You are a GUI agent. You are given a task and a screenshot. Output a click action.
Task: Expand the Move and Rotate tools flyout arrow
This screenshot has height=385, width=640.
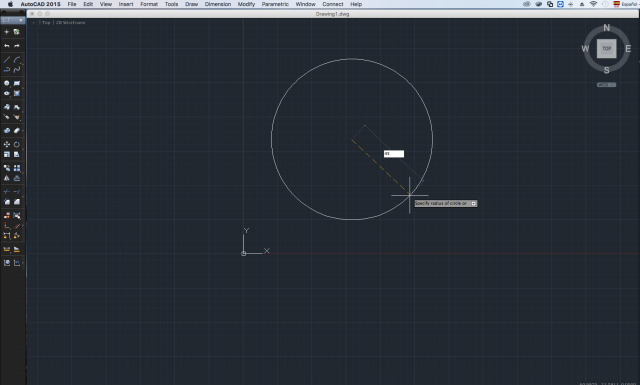coord(23,149)
